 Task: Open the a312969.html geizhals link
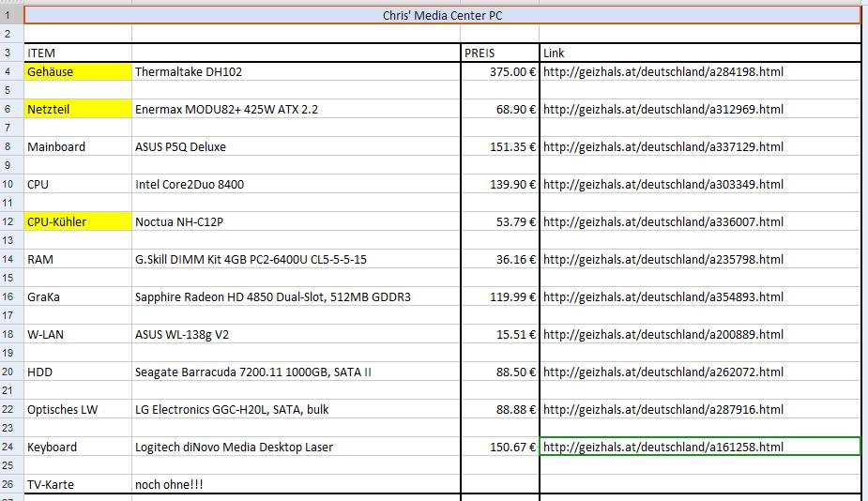tap(663, 110)
